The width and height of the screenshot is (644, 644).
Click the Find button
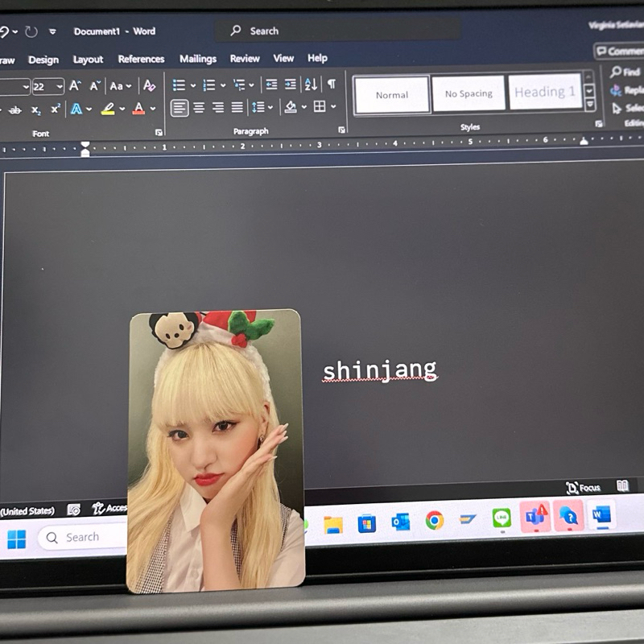[x=625, y=72]
